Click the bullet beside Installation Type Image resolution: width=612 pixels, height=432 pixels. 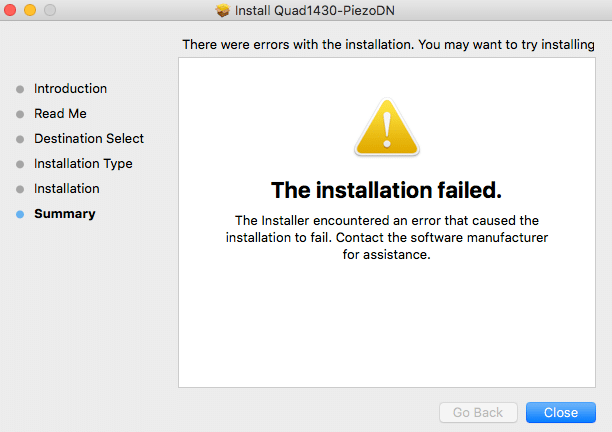[x=20, y=164]
